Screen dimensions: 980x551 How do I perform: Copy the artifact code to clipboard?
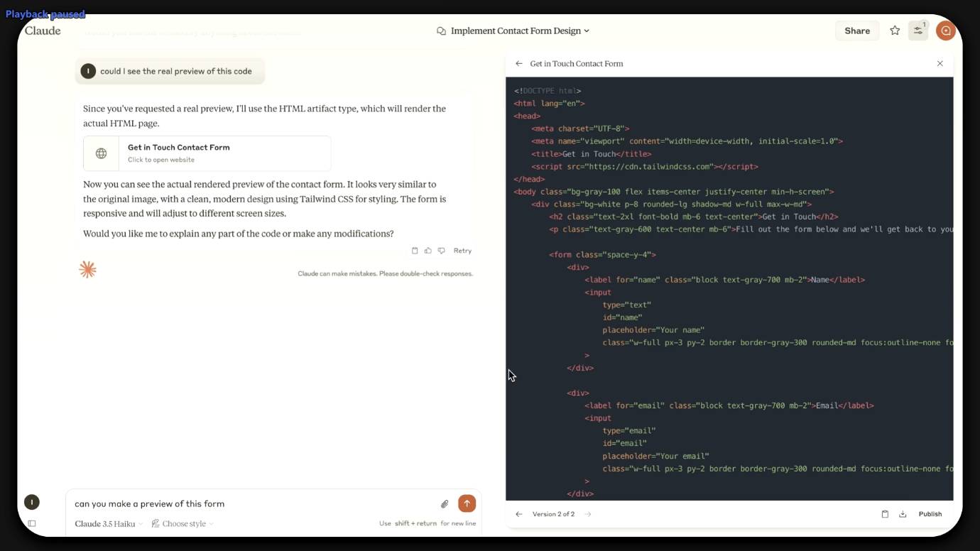(885, 514)
